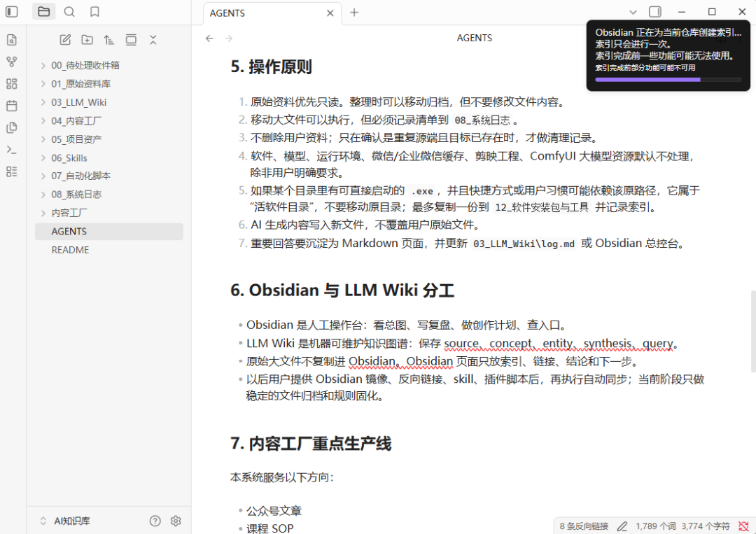The width and height of the screenshot is (756, 534).
Task: Click the bottom ribbon list-panel icon
Action: [x=12, y=171]
